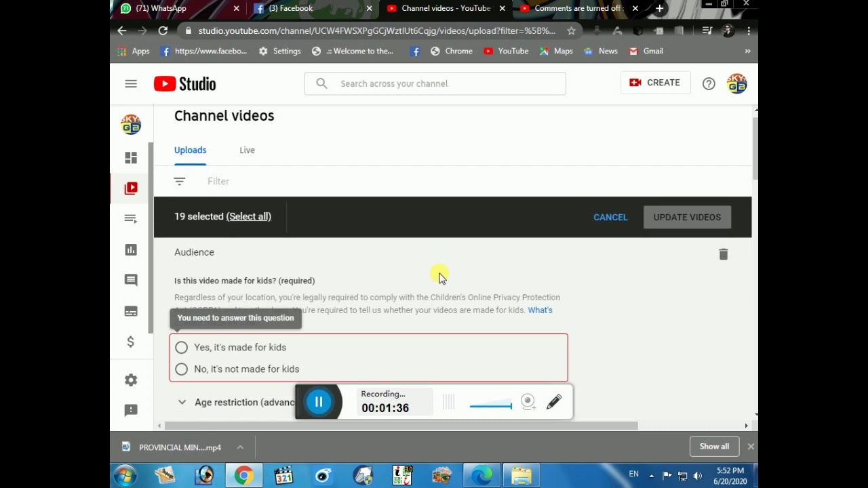Click the filter lines icon
Image resolution: width=868 pixels, height=488 pixels.
coord(179,182)
